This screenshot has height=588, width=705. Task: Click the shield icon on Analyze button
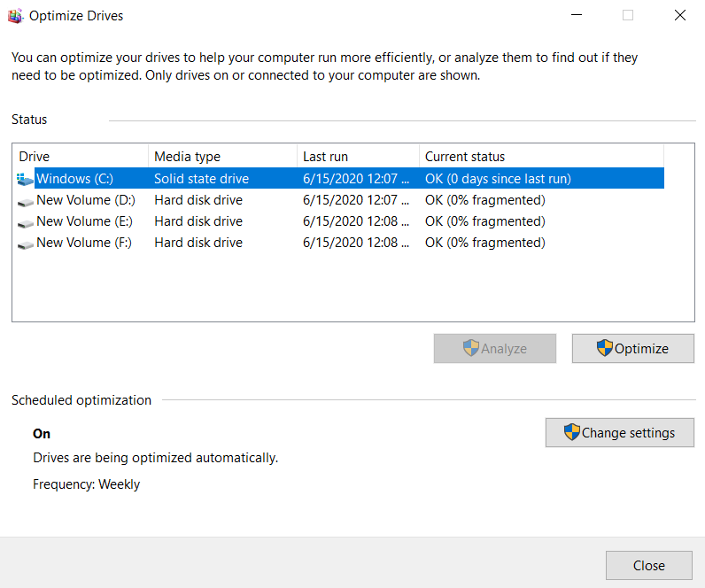click(x=471, y=348)
